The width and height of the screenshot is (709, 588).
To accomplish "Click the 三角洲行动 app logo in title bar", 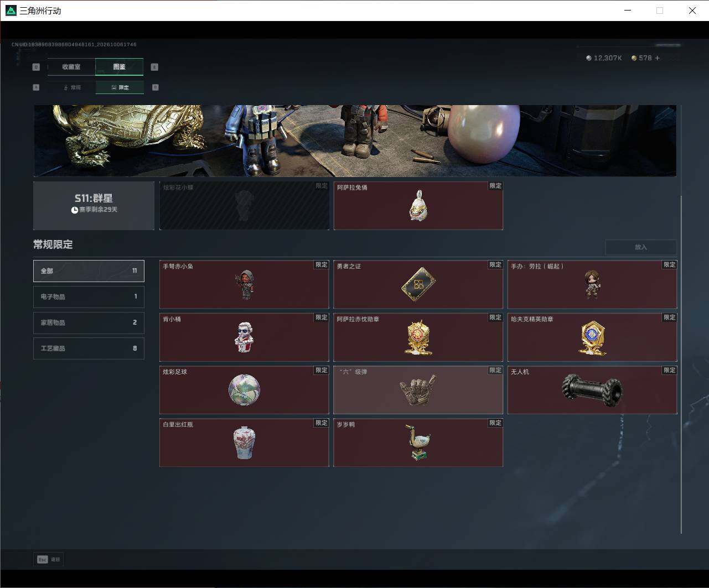I will [11, 11].
